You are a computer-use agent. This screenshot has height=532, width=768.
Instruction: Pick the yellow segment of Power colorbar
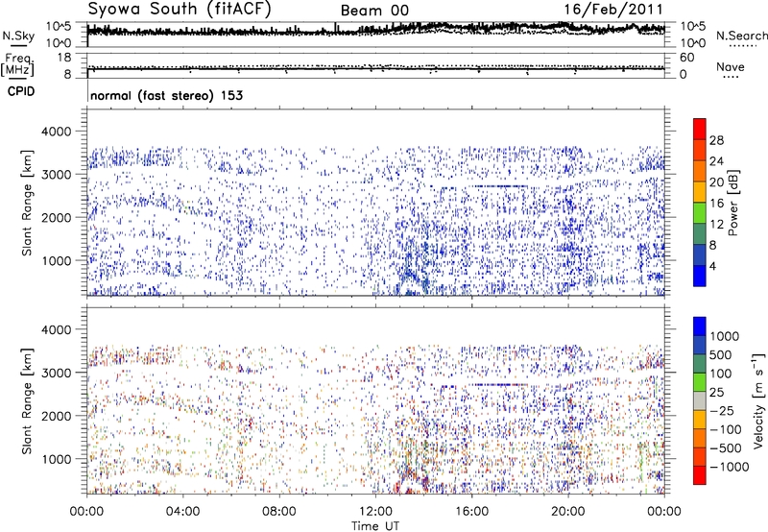tap(700, 191)
